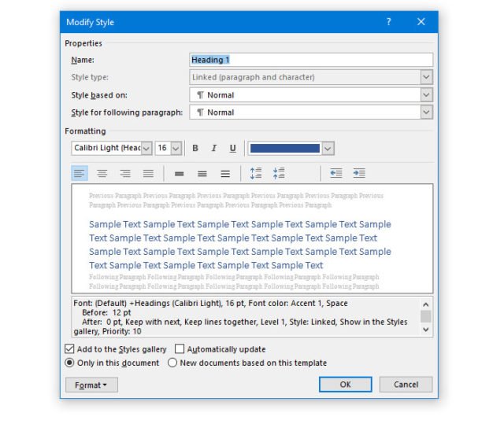Click the style description text 'Priority: 10'
The height and width of the screenshot is (424, 504).
click(122, 331)
